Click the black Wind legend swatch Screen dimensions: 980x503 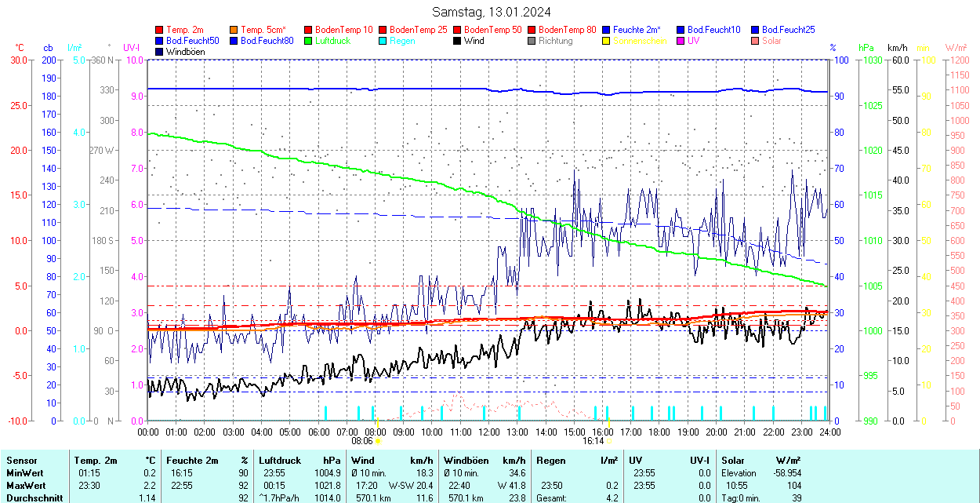pos(457,41)
